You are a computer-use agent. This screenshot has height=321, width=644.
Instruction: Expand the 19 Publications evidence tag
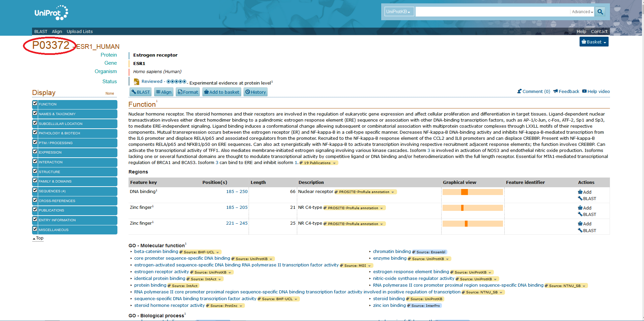tap(318, 163)
